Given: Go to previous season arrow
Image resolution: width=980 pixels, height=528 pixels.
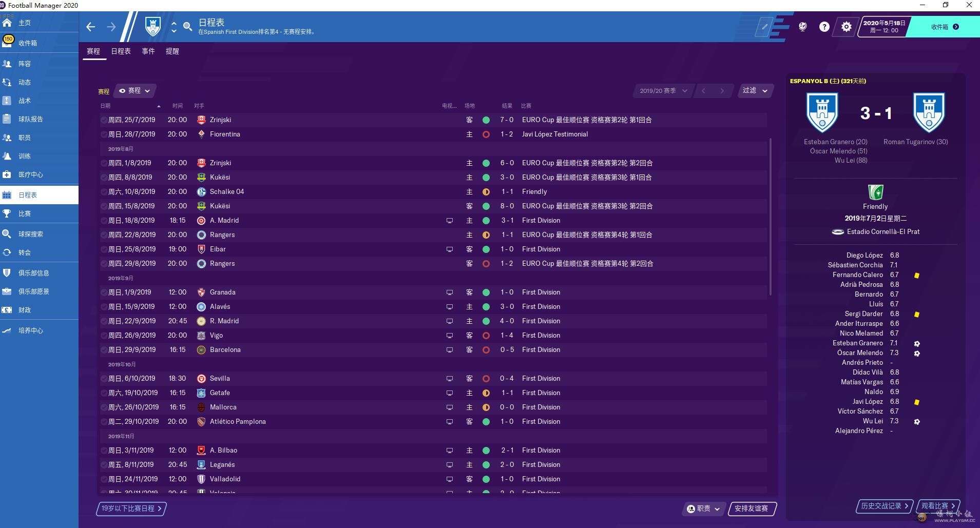Looking at the screenshot, I should [x=703, y=91].
